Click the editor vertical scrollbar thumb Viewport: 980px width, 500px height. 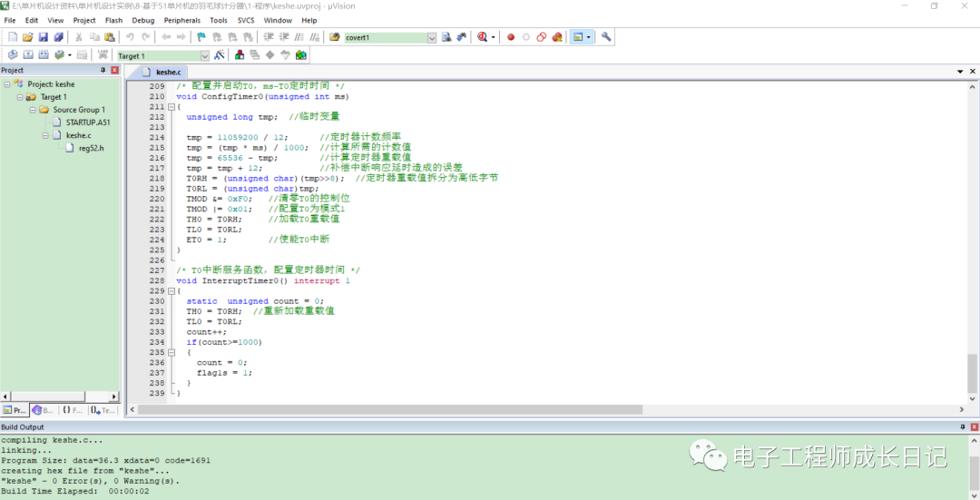point(973,371)
